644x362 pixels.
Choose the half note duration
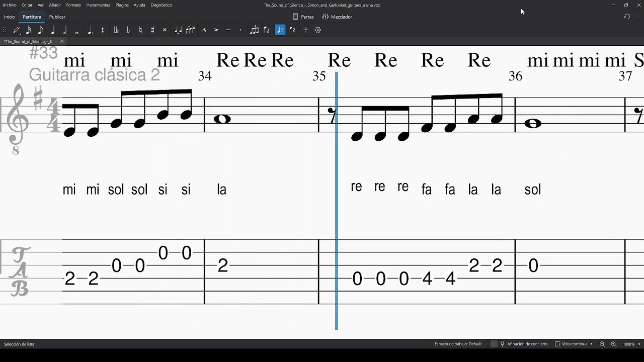point(65,30)
